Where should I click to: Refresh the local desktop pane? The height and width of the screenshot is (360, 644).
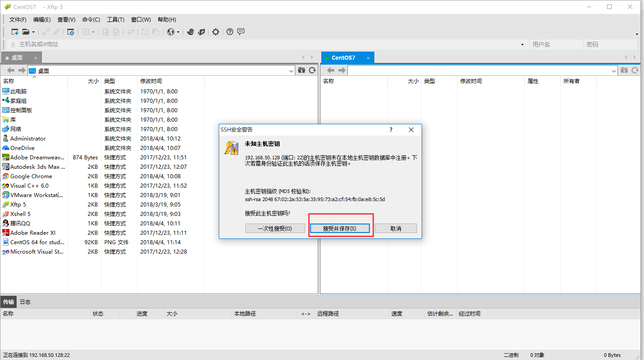click(312, 70)
